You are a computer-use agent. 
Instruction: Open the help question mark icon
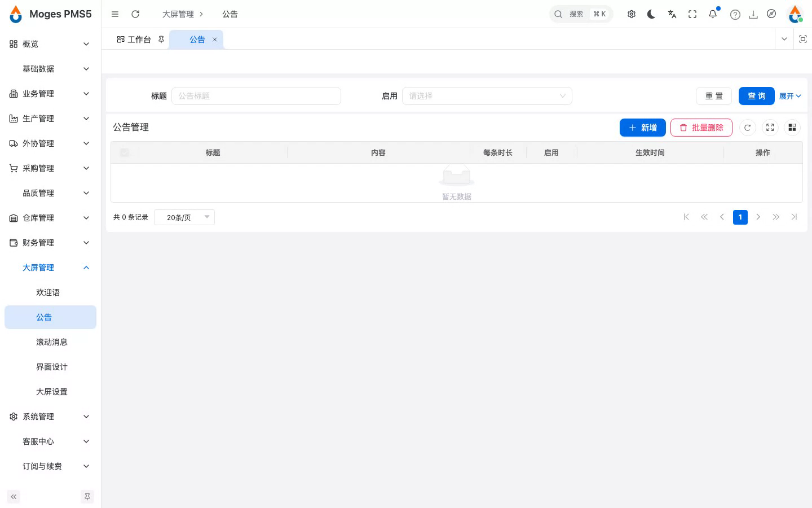(x=735, y=15)
